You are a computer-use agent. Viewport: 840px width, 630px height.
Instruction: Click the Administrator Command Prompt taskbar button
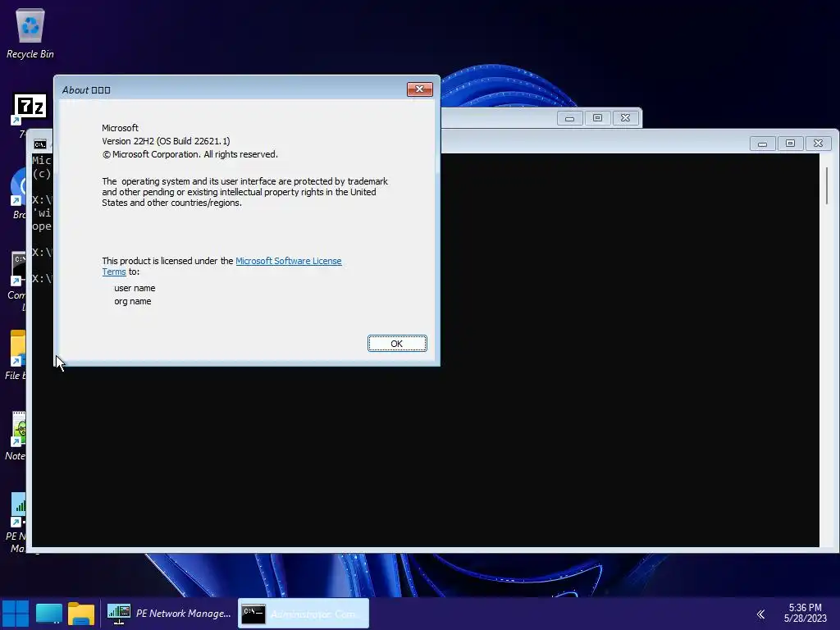[x=304, y=614]
